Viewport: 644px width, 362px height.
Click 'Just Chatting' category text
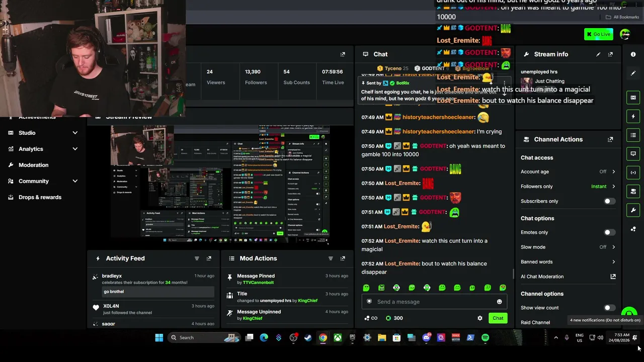click(549, 81)
